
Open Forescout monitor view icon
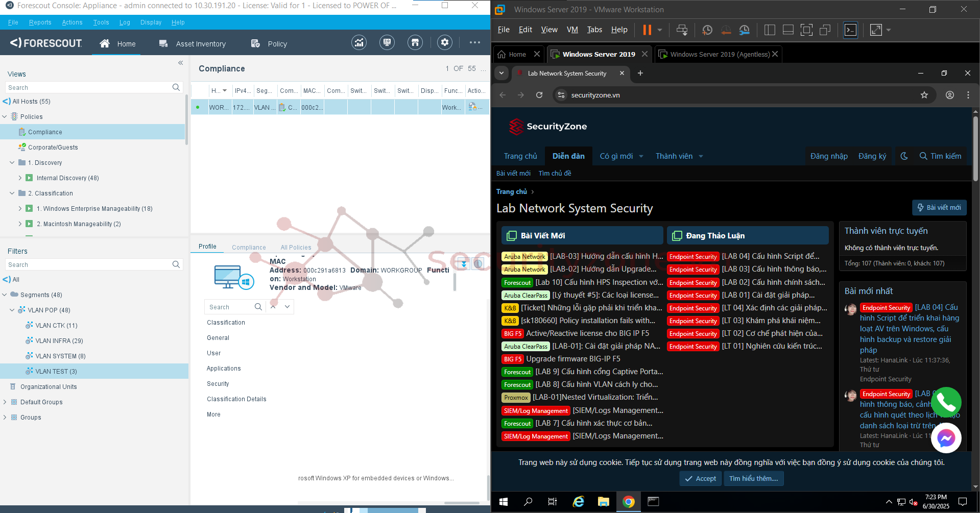387,43
